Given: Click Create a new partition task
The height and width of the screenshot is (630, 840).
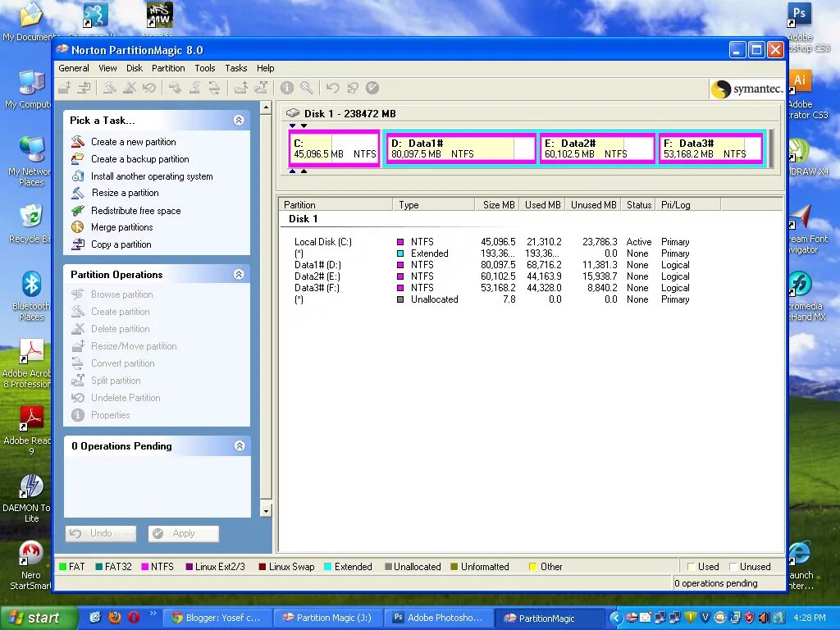Looking at the screenshot, I should pyautogui.click(x=134, y=142).
